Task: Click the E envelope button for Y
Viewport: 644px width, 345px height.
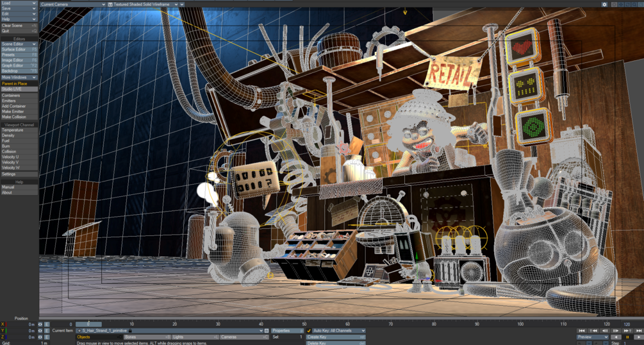Action: [x=47, y=331]
